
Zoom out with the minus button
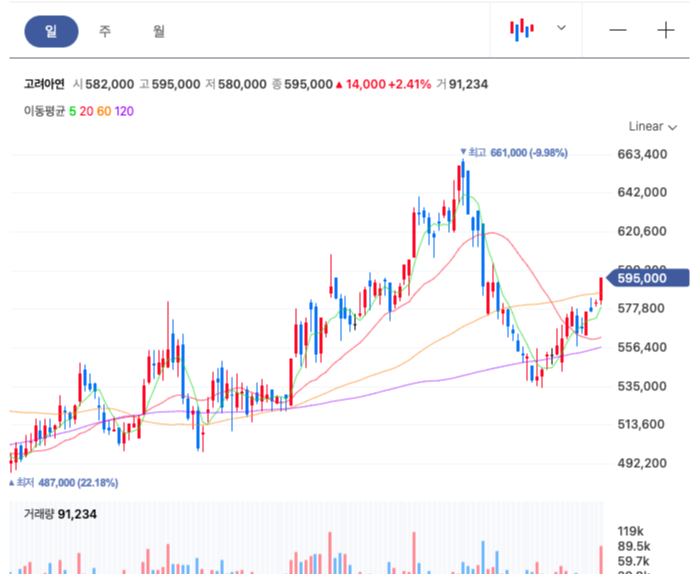click(x=618, y=30)
